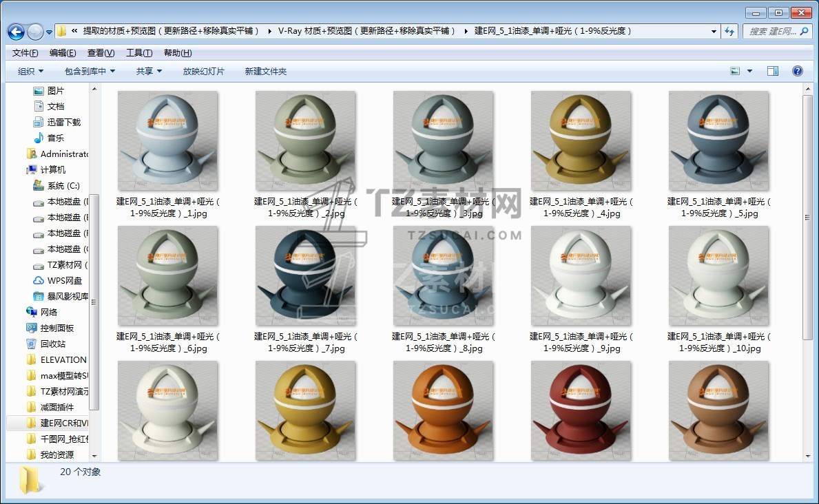Open WPS网盘 cloud drive in sidebar
The height and width of the screenshot is (504, 819).
click(x=64, y=280)
